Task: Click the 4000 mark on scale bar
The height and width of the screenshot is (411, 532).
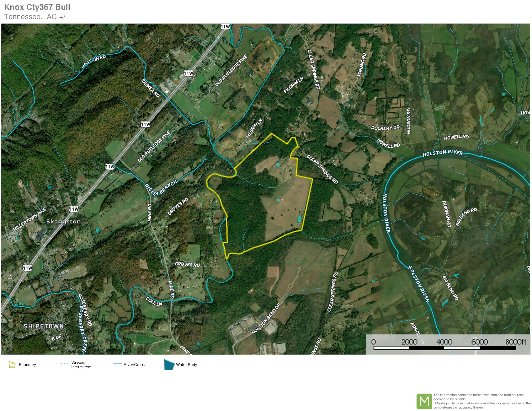Action: [444, 342]
